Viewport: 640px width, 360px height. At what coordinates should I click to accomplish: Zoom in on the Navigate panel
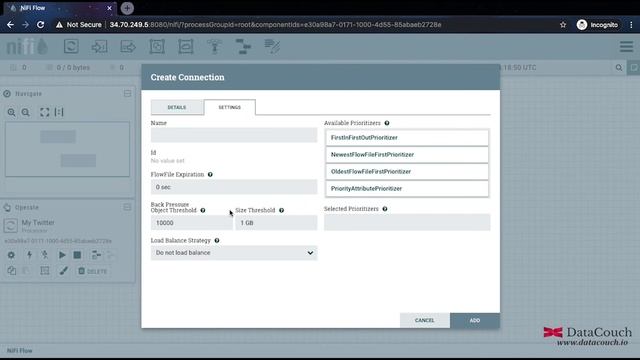point(11,112)
